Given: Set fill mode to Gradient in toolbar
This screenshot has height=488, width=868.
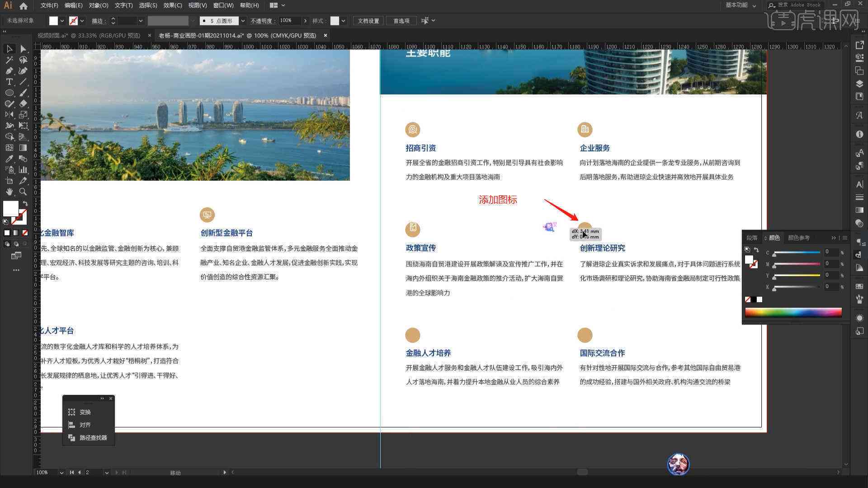Looking at the screenshot, I should click(x=16, y=233).
